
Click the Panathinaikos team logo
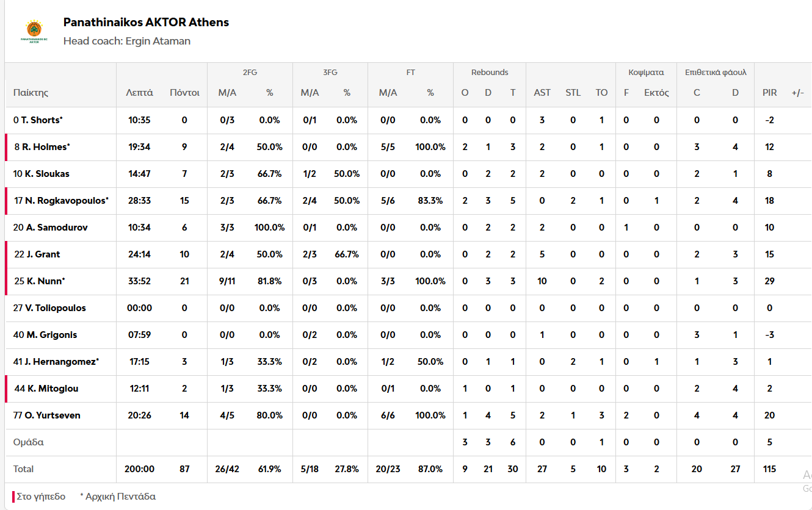click(x=34, y=32)
